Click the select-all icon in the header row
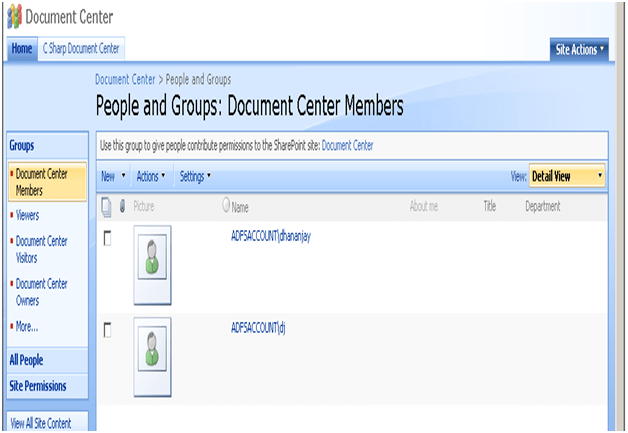This screenshot has height=433, width=628. (x=107, y=207)
